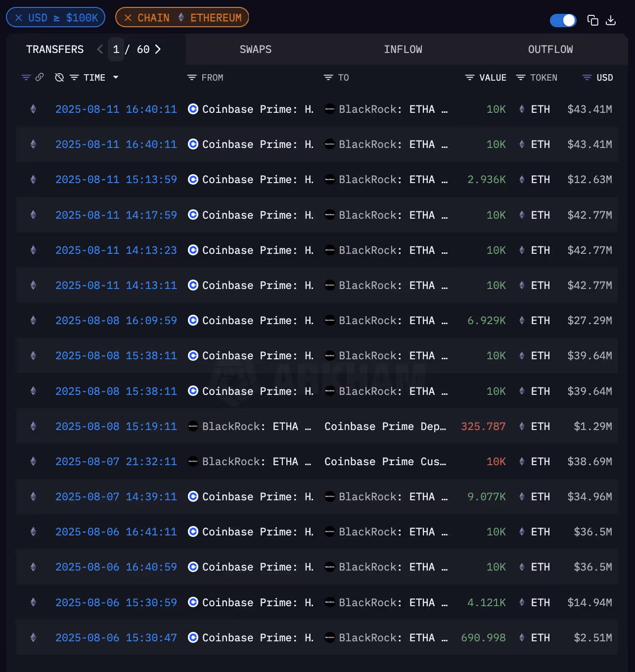Switch to the Outflow tab
The height and width of the screenshot is (672, 635).
pyautogui.click(x=550, y=49)
